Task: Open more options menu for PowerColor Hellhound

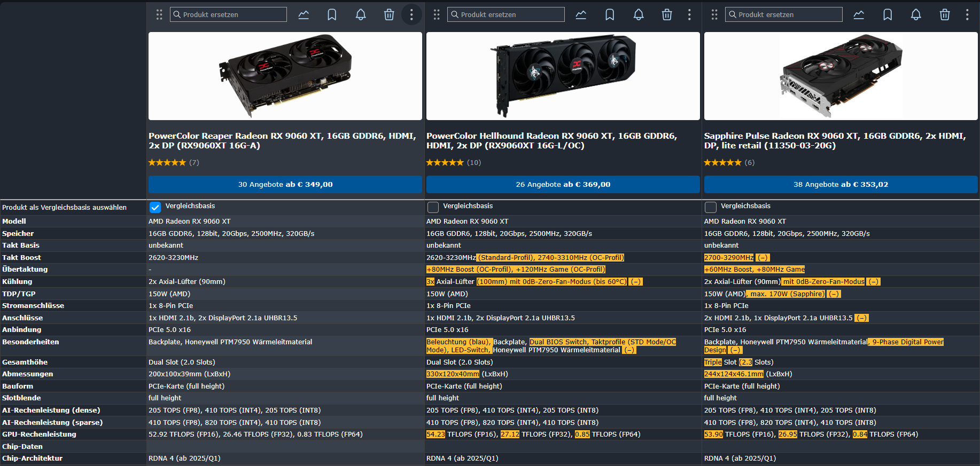Action: (x=689, y=14)
